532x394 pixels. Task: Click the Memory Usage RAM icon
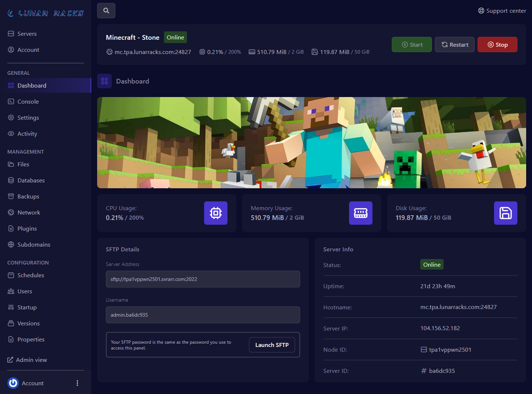coord(360,213)
